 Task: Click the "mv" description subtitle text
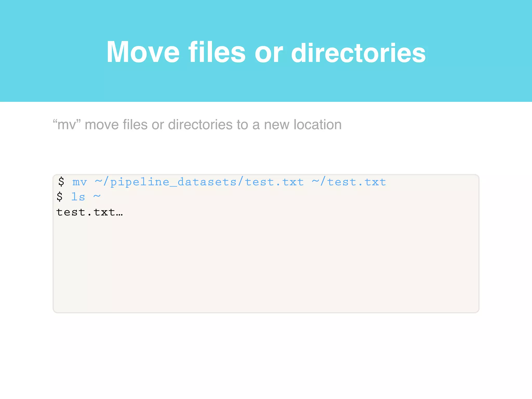pos(197,124)
